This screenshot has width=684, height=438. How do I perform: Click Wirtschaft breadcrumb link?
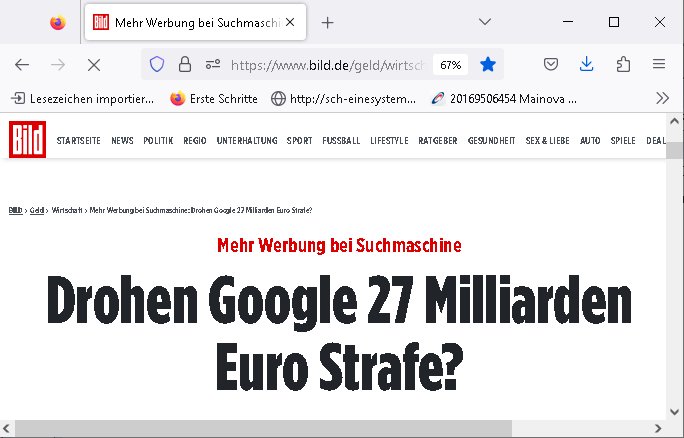(x=67, y=210)
